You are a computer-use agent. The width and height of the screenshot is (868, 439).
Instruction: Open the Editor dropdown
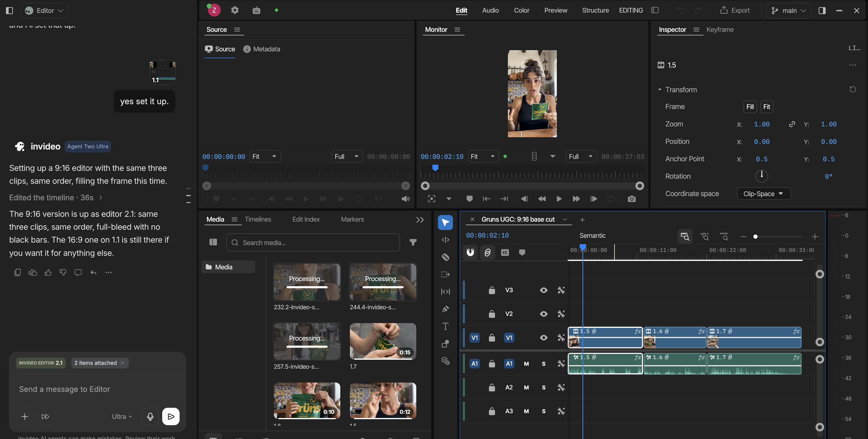[44, 11]
